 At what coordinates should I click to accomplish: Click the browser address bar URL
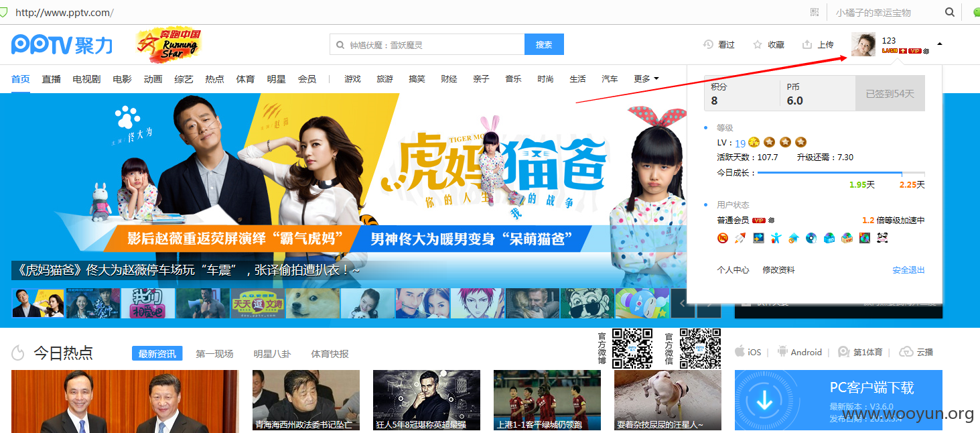click(64, 13)
